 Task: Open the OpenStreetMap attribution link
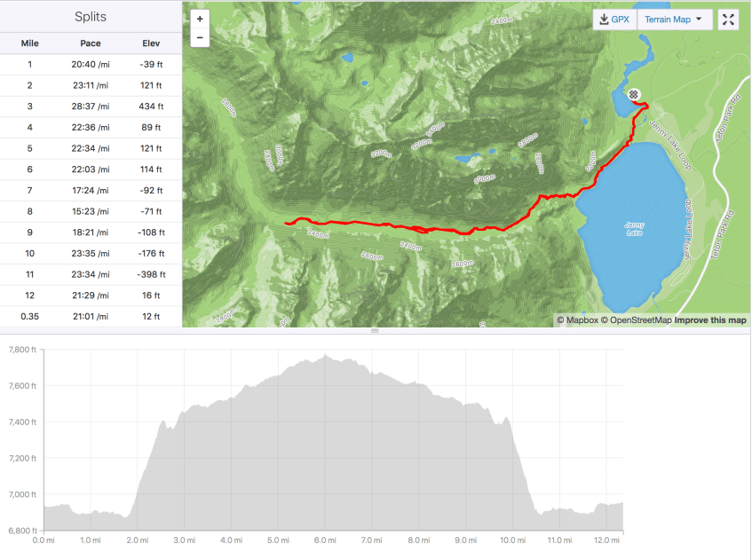click(x=636, y=320)
